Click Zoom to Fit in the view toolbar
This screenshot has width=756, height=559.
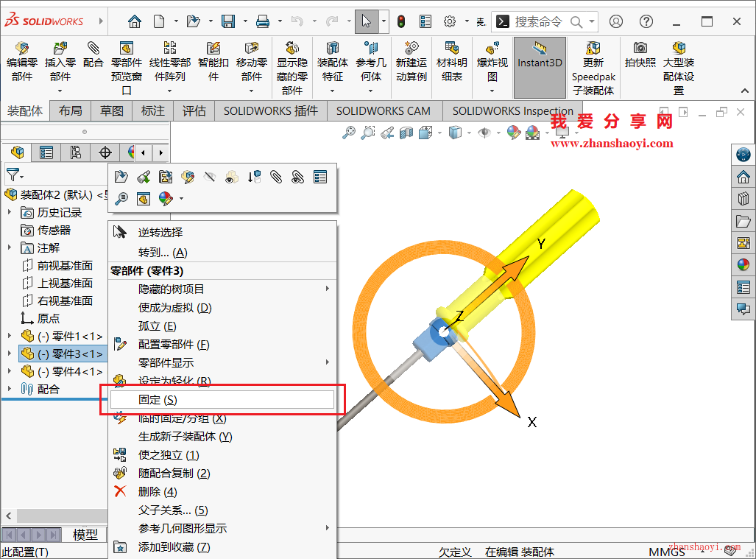349,132
